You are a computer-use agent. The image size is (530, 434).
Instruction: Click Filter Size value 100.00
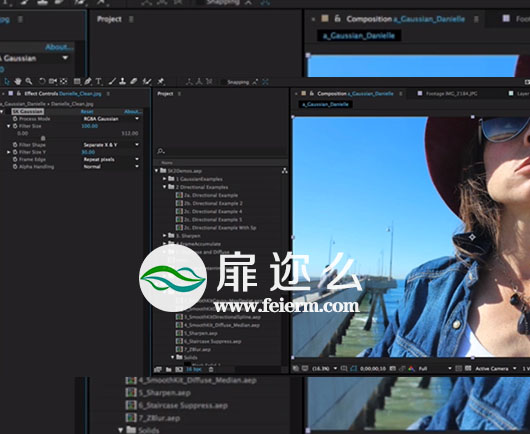pyautogui.click(x=90, y=126)
